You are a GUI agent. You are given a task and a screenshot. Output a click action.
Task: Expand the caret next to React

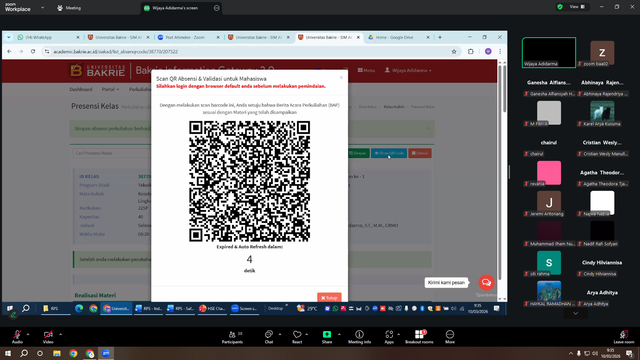pyautogui.click(x=307, y=334)
